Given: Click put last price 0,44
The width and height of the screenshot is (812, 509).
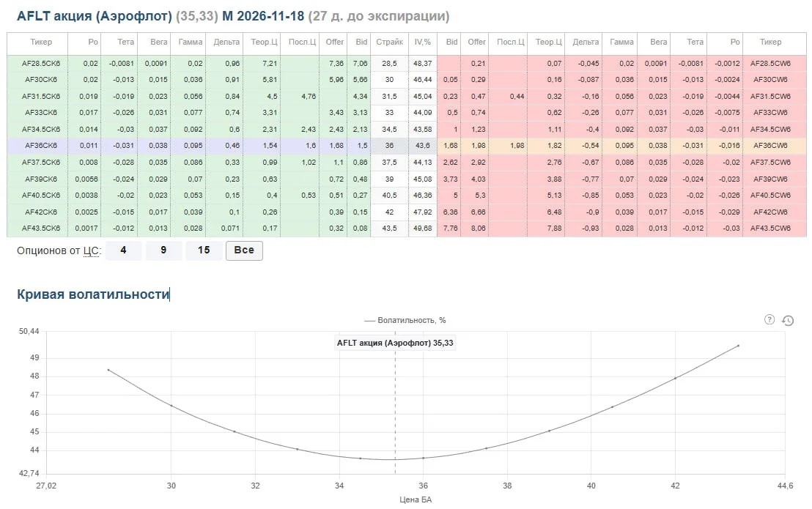Looking at the screenshot, I should tap(517, 96).
